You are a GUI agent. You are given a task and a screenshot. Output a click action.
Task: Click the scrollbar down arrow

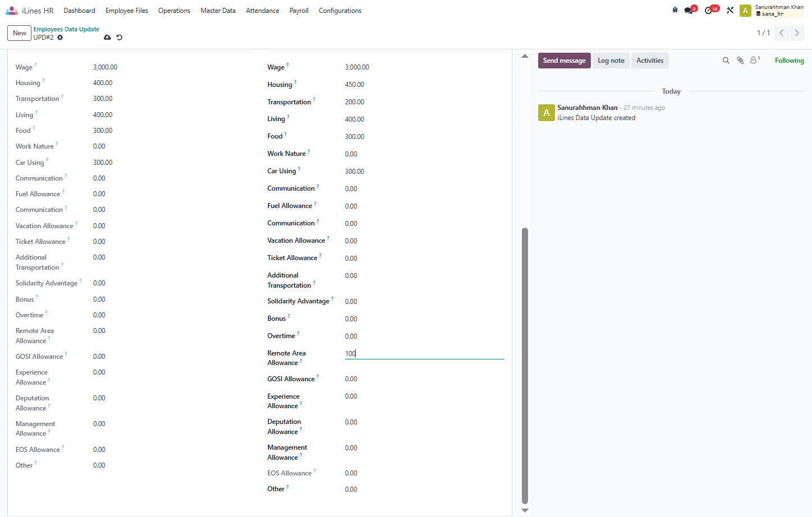click(525, 510)
